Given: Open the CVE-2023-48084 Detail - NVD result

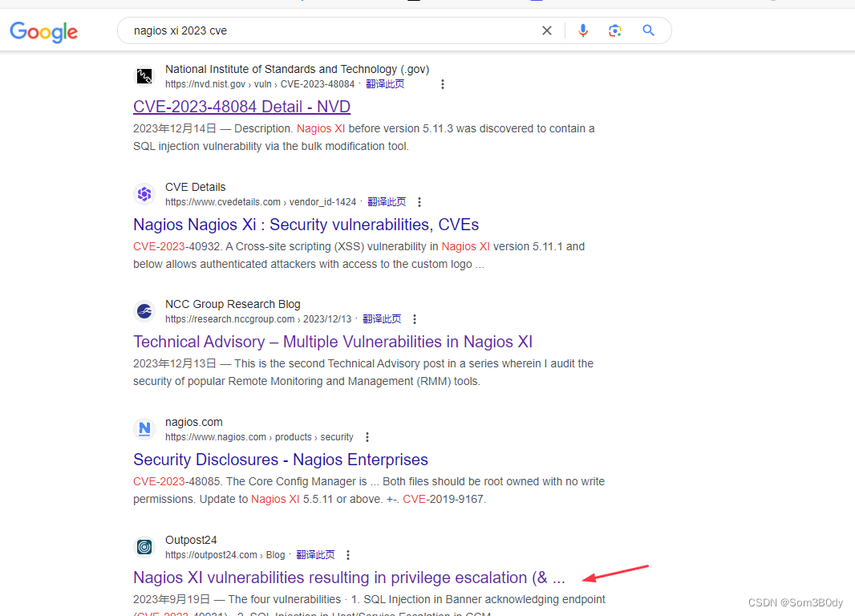Looking at the screenshot, I should (241, 107).
